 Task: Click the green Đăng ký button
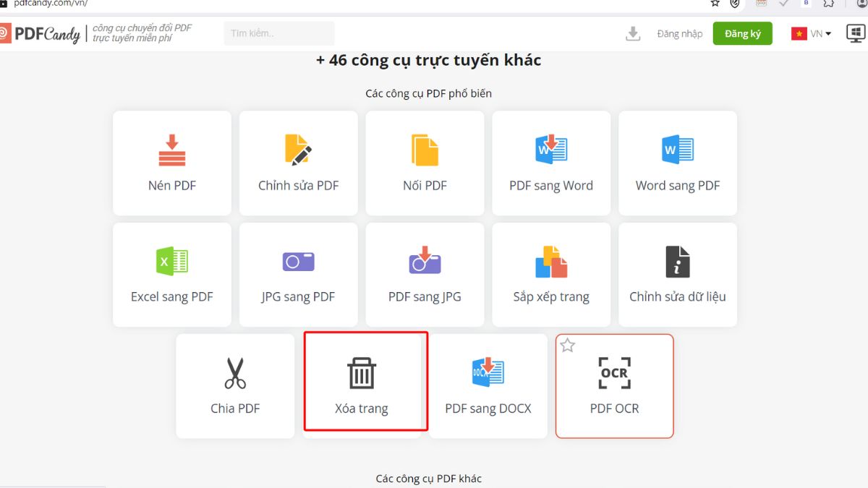(x=742, y=33)
